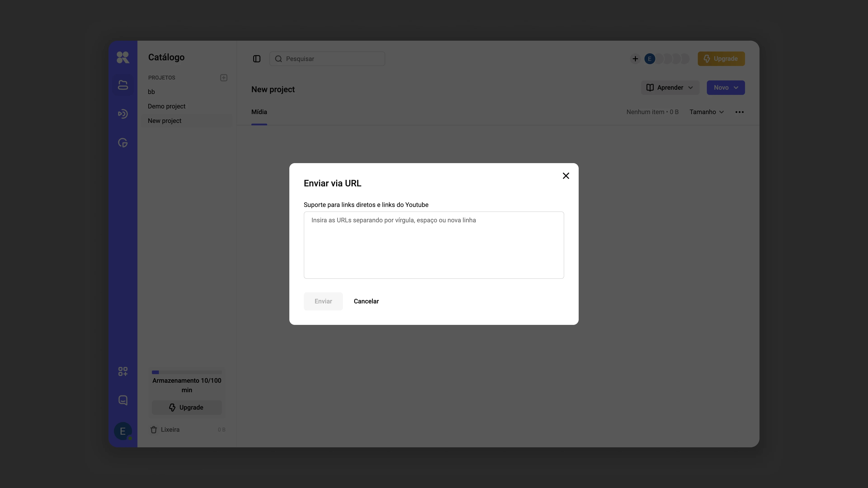Screen dimensions: 868x488
Task: Click the Nenhum item • 0 B text
Action: pyautogui.click(x=652, y=112)
